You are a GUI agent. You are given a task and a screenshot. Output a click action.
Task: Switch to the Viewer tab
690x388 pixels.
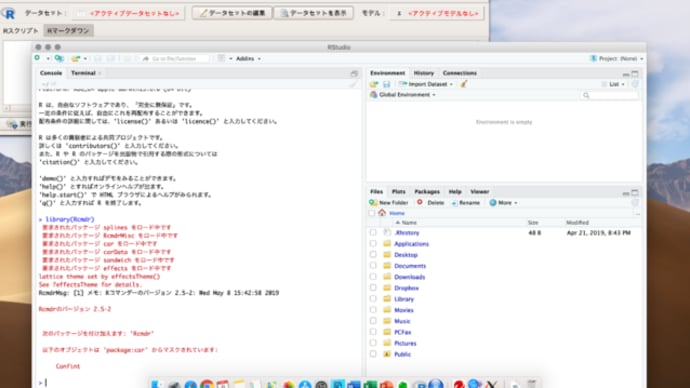[x=480, y=192]
